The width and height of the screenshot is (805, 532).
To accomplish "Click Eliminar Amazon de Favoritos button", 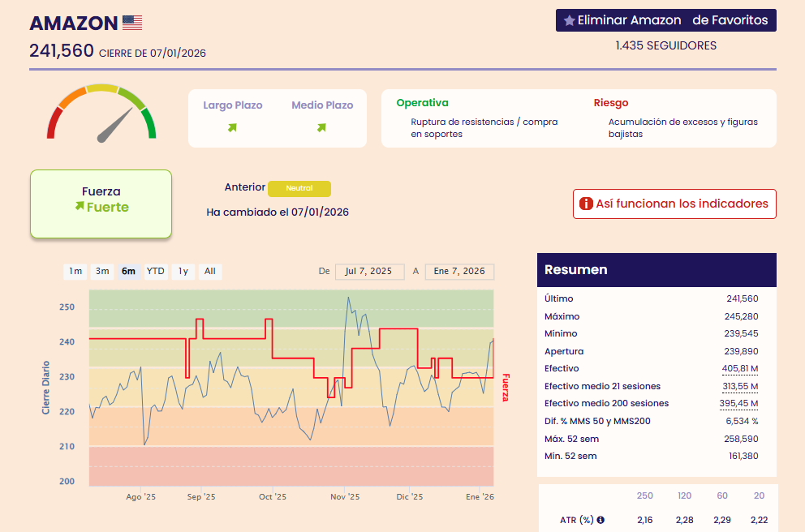I will (x=665, y=20).
